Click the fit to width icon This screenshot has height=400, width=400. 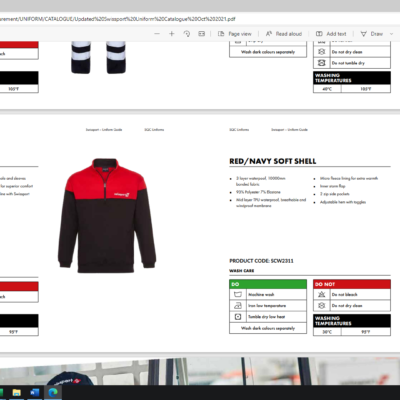point(202,34)
